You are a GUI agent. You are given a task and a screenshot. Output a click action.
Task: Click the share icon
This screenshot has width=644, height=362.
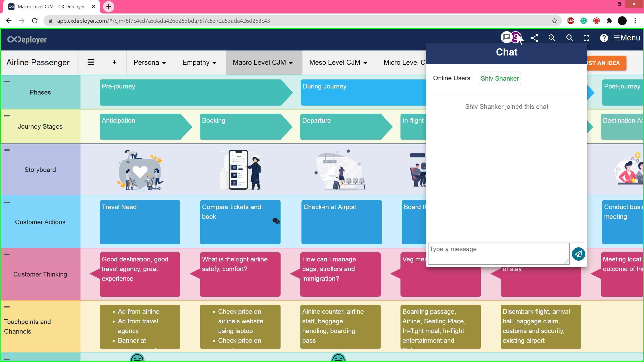(x=534, y=38)
